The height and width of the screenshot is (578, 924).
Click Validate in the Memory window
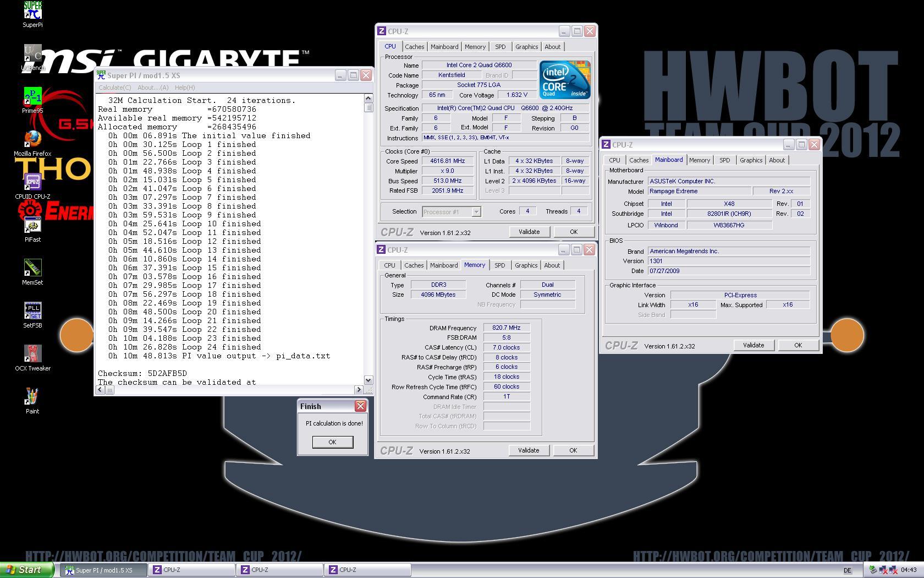529,450
